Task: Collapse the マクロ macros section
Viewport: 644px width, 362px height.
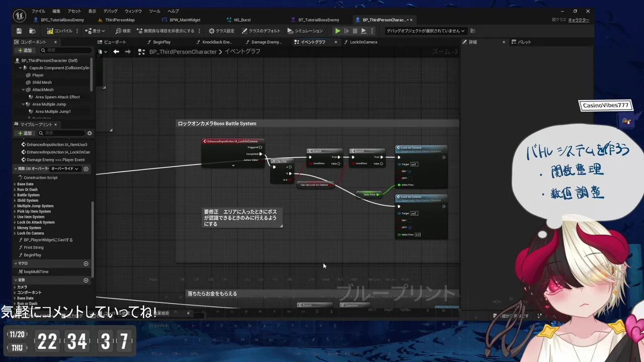Action: click(15, 263)
